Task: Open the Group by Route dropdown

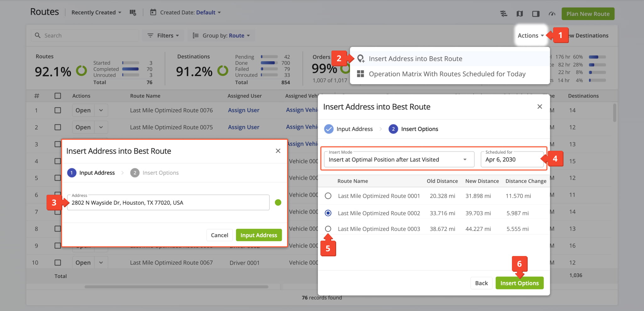Action: (x=221, y=35)
